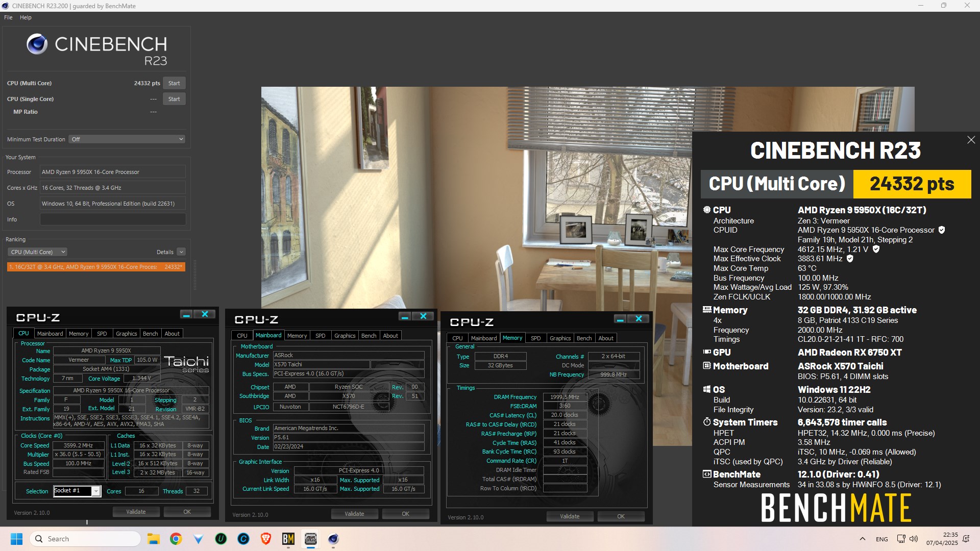This screenshot has height=551, width=980.
Task: Open Google Chrome from the taskbar
Action: click(176, 539)
